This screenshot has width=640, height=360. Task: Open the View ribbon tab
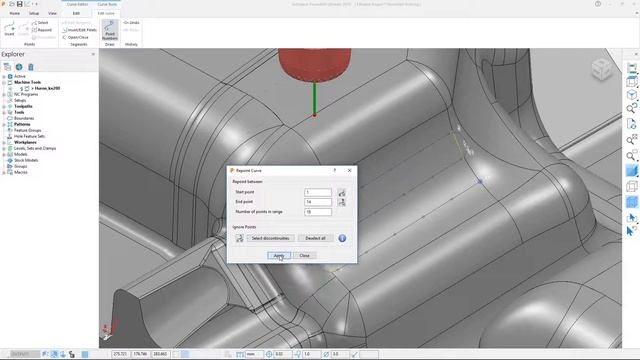coord(52,13)
